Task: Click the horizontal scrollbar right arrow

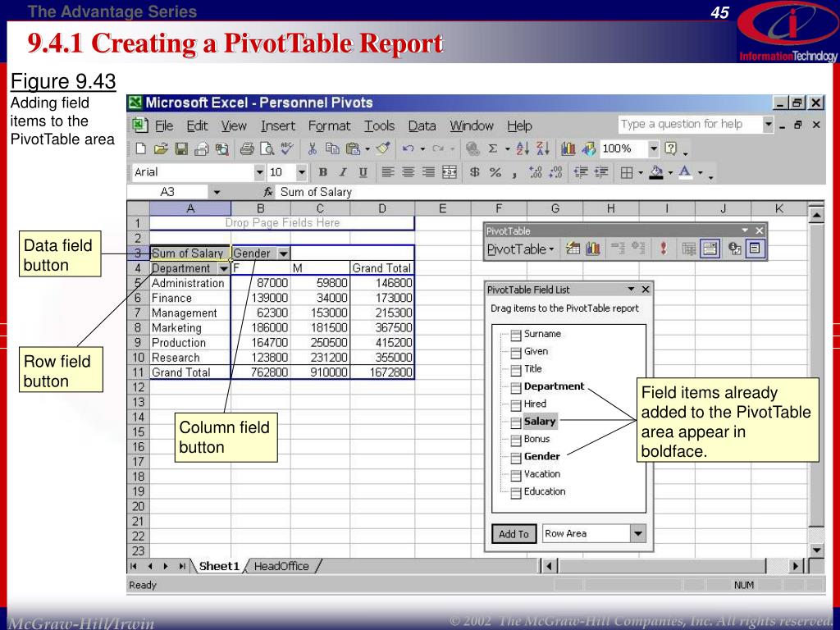Action: tap(796, 566)
